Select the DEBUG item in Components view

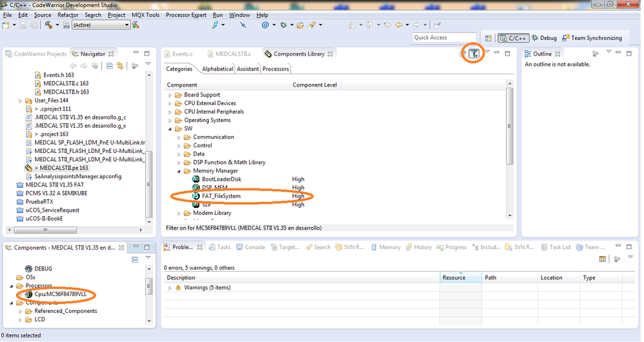point(43,269)
